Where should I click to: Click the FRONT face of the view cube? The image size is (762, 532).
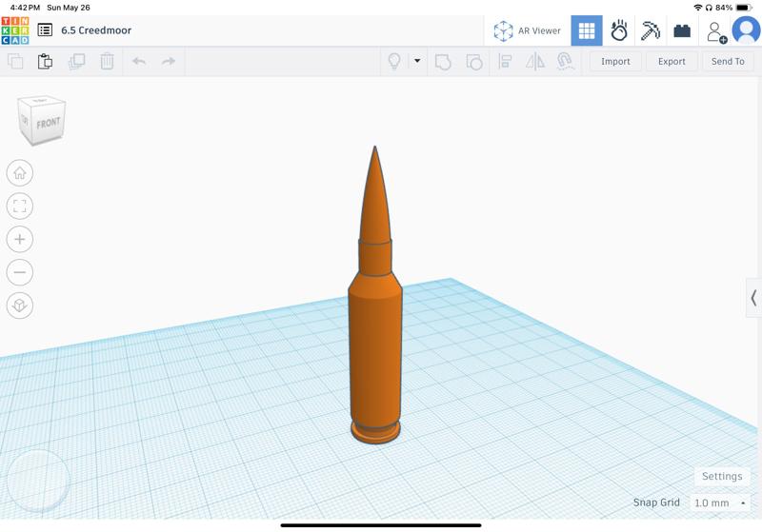click(x=49, y=123)
